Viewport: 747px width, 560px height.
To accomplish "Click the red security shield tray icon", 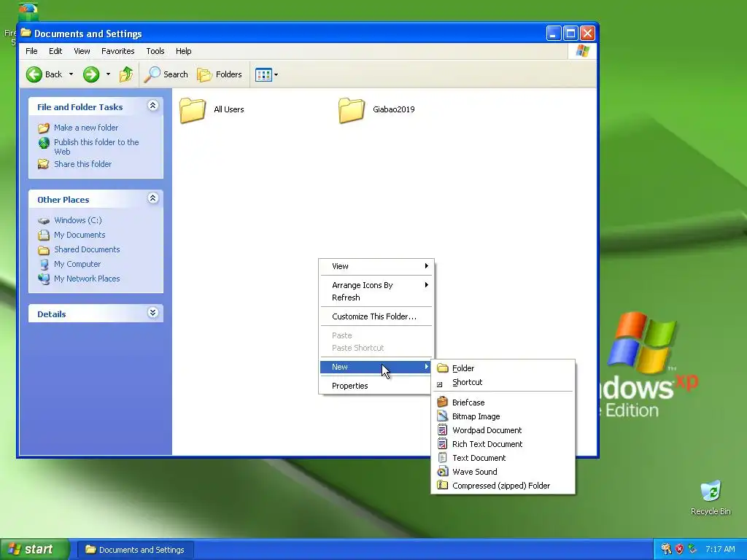I will (x=680, y=550).
